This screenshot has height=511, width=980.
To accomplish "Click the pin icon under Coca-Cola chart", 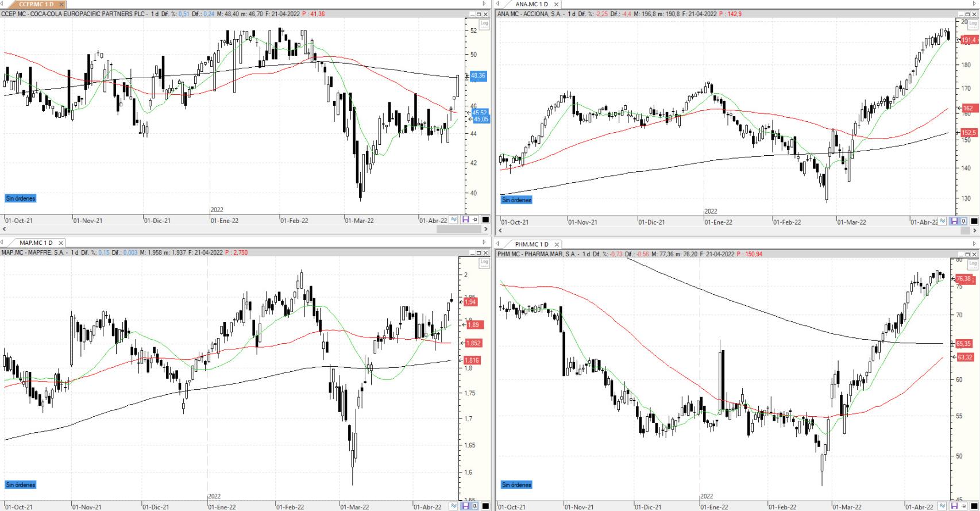I will coord(475,220).
